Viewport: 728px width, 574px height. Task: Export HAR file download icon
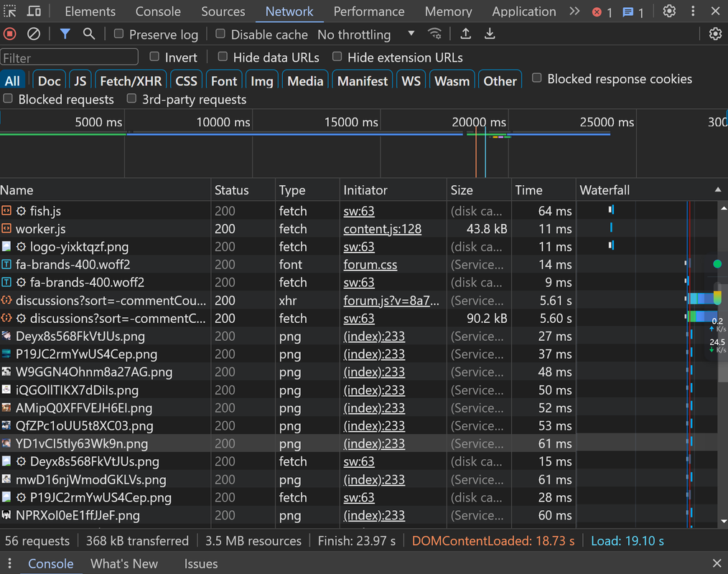pos(490,34)
